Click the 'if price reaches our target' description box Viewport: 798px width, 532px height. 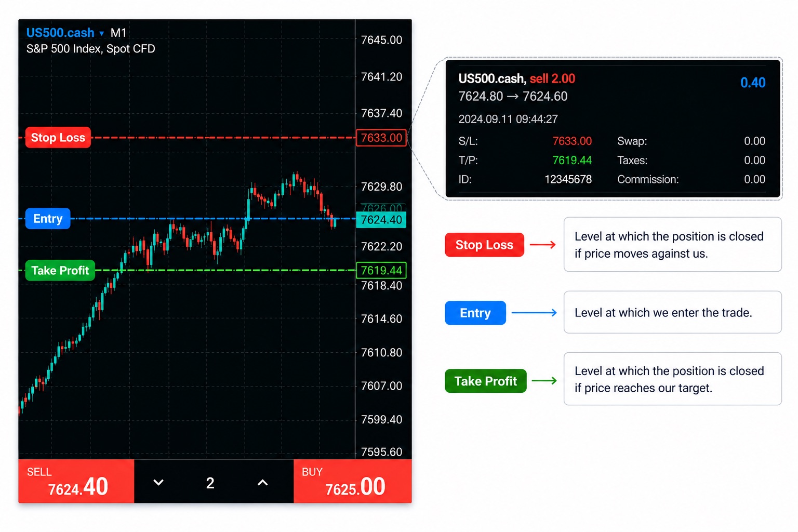click(673, 379)
